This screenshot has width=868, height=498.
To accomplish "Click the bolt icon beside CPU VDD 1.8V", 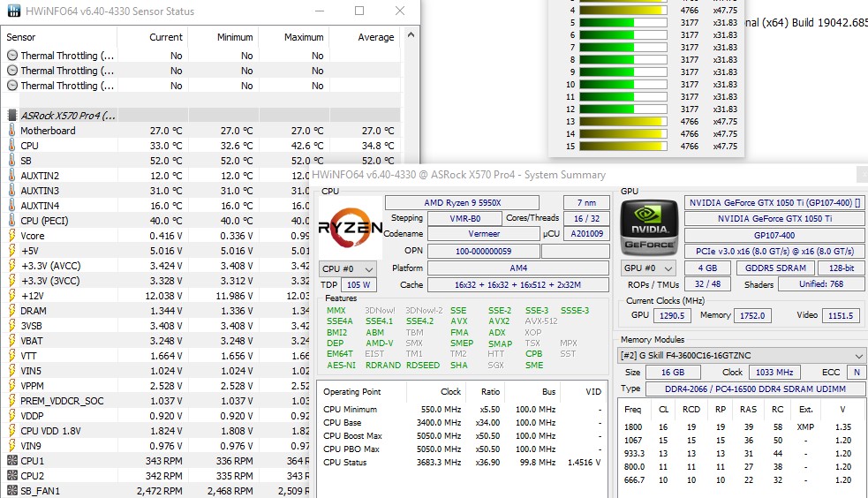I will click(x=11, y=430).
